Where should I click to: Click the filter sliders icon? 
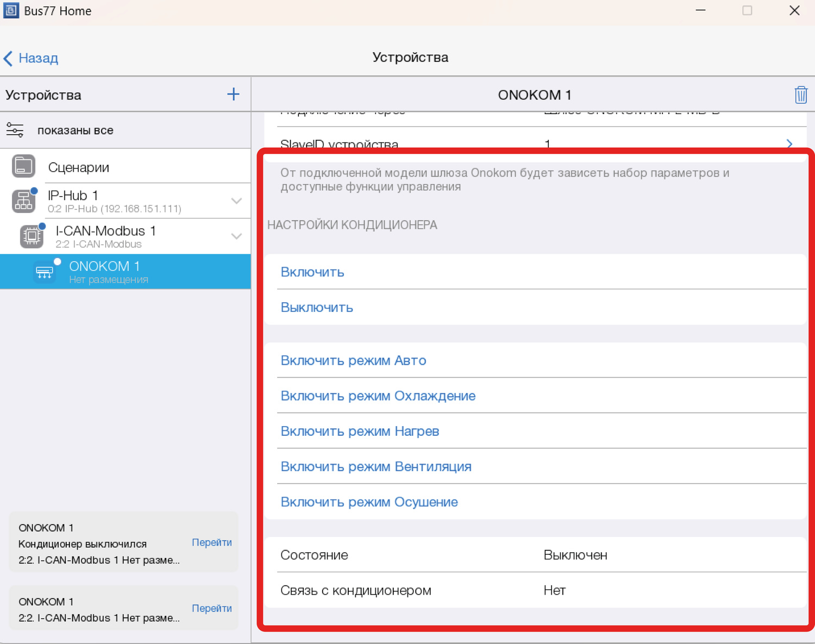15,130
